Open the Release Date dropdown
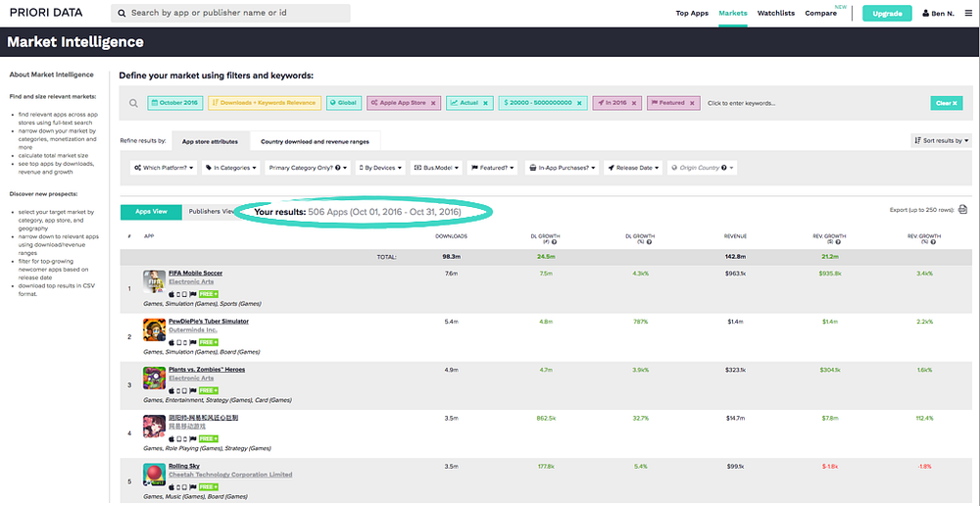 (x=633, y=168)
